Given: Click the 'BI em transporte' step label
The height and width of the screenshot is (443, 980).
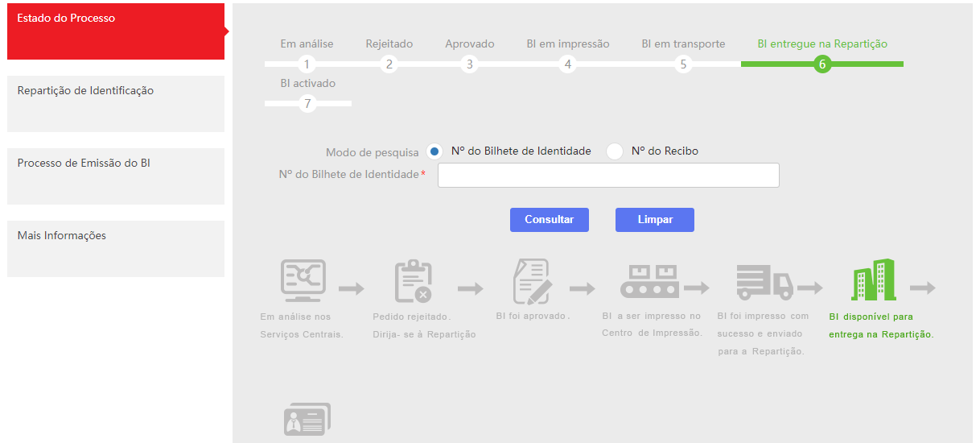Looking at the screenshot, I should pyautogui.click(x=683, y=44).
